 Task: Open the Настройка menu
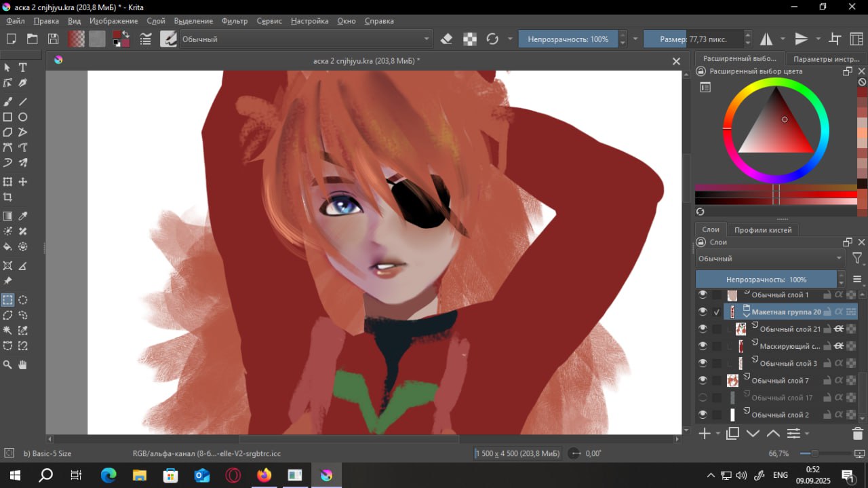point(310,21)
